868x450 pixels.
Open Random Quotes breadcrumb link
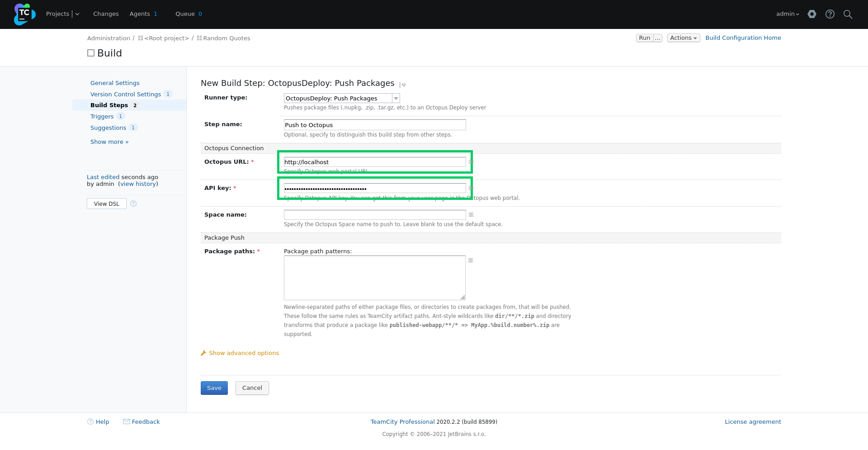point(226,38)
